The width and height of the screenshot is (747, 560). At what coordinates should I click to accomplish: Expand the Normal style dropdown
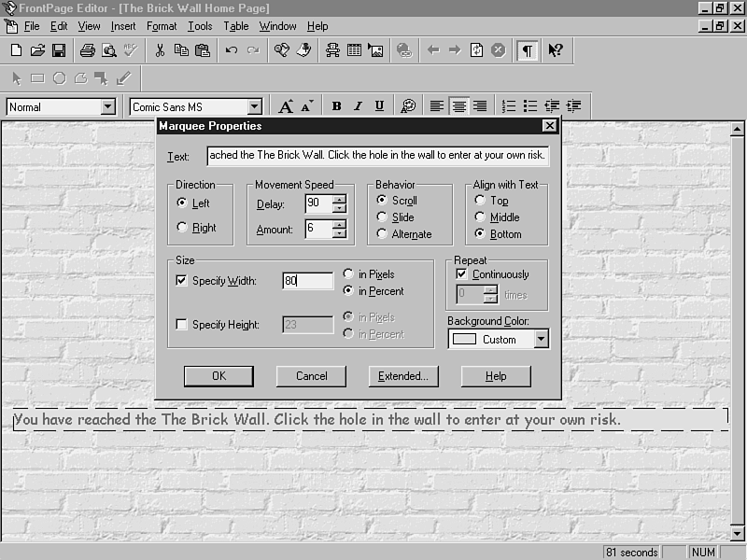coord(108,106)
